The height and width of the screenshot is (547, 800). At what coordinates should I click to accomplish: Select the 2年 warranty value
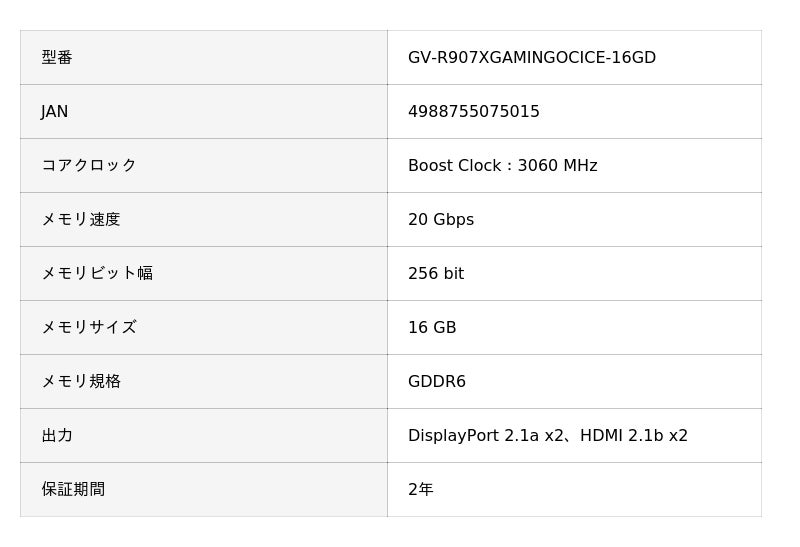tap(420, 490)
